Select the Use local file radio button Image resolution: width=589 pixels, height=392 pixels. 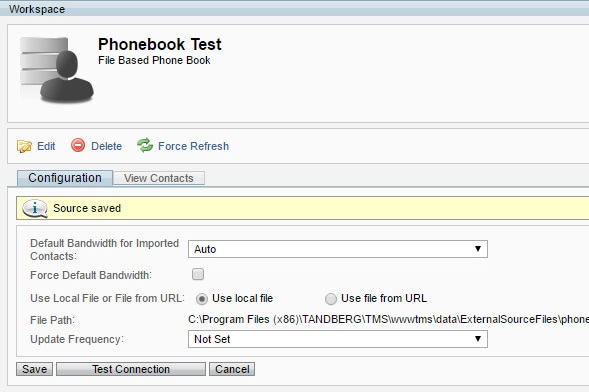(202, 299)
